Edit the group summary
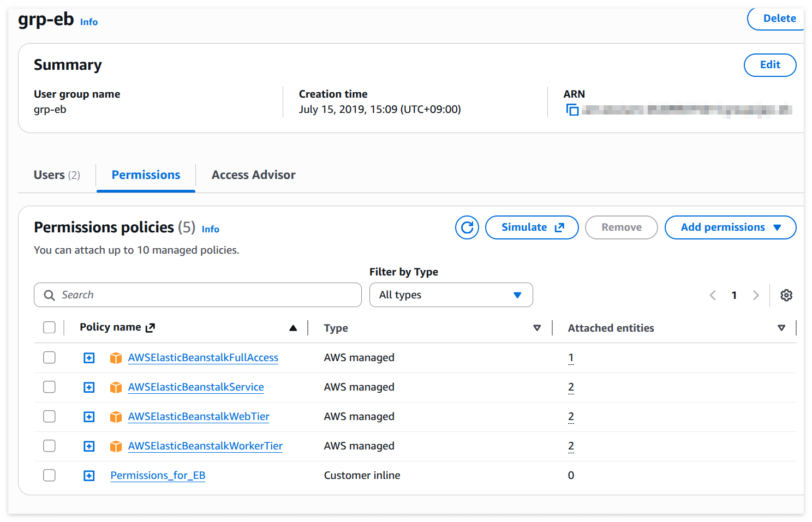This screenshot has width=812, height=522. point(770,65)
